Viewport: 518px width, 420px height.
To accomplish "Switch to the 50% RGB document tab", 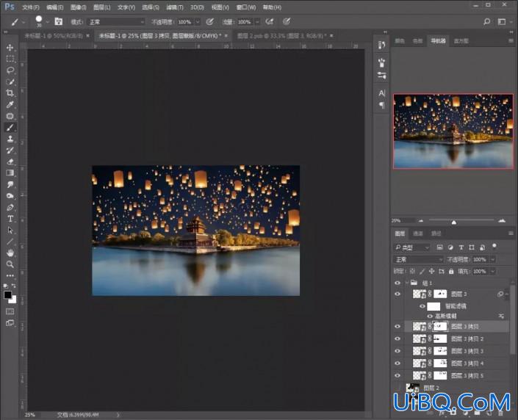I will [x=54, y=36].
